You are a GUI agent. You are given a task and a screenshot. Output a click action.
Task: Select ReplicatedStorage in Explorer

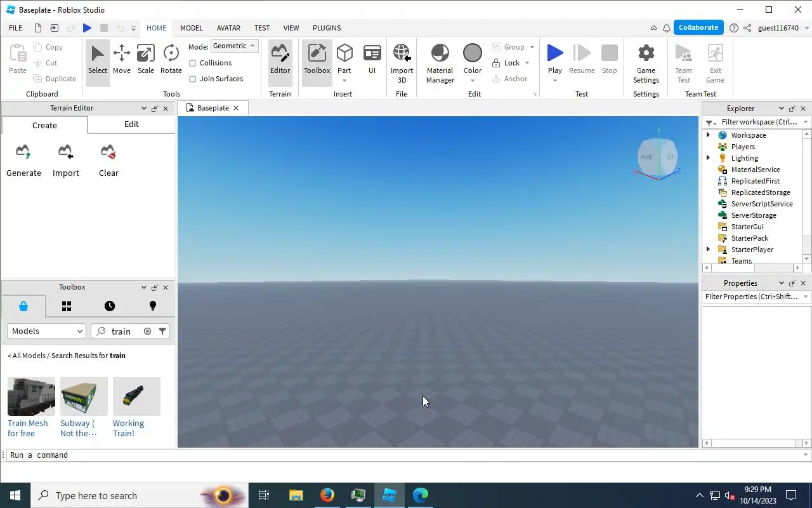[760, 192]
